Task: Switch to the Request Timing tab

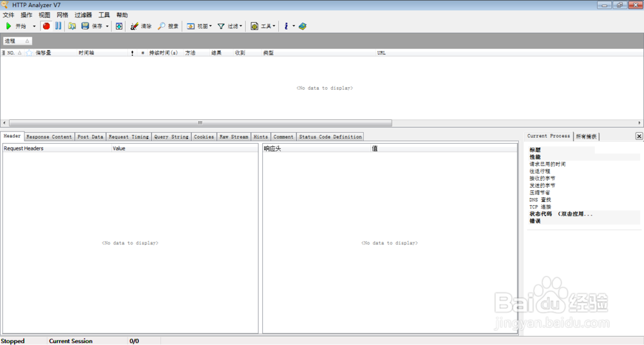Action: coord(129,137)
